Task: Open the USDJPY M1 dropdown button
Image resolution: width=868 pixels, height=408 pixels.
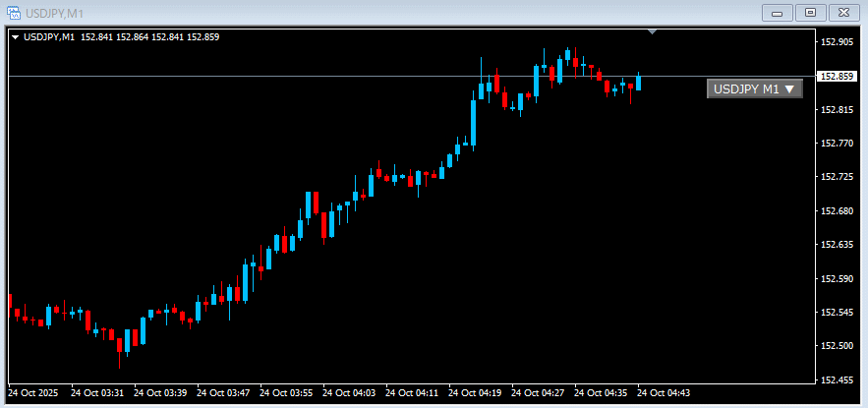Action: [x=754, y=88]
